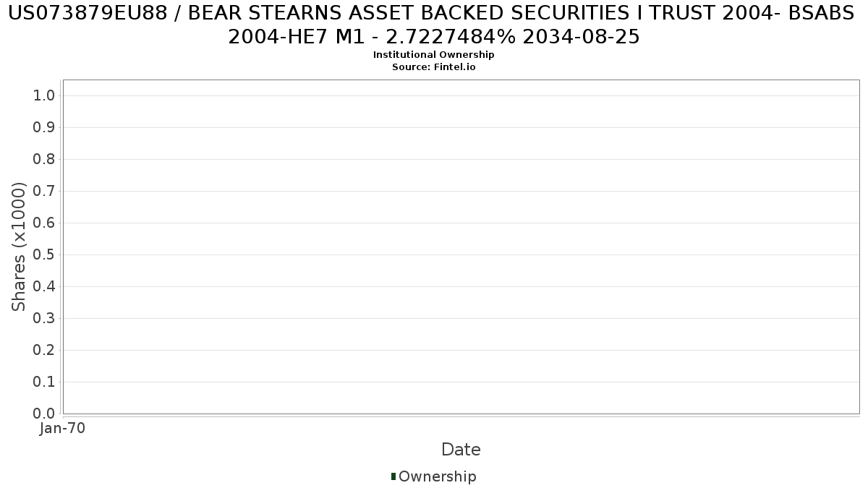
Task: Click the Shares (x1000) axis title
Action: 19,247
